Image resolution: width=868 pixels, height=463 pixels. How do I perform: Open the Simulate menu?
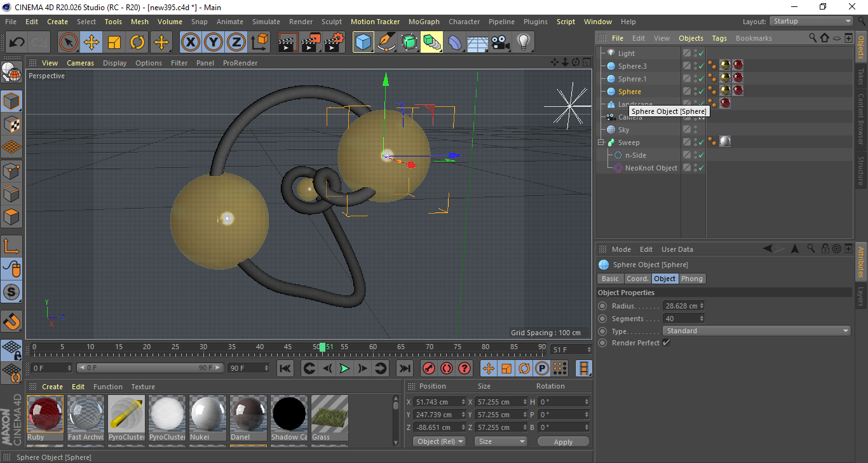coord(266,22)
